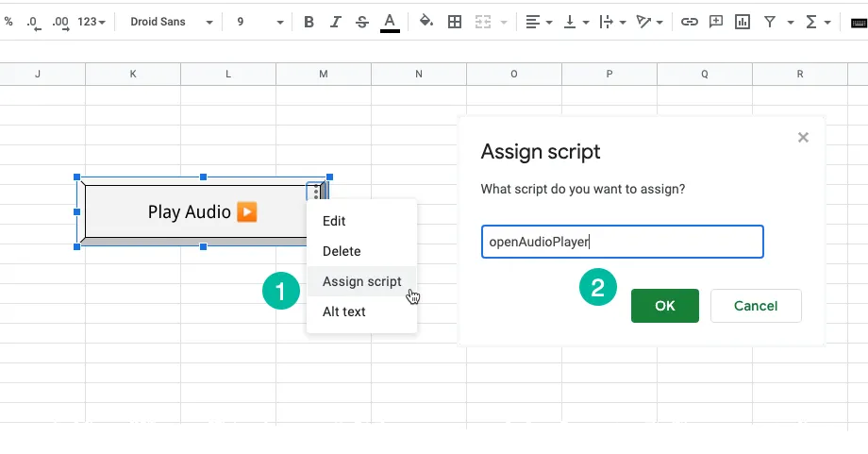The width and height of the screenshot is (868, 454).
Task: Select column P header
Action: pyautogui.click(x=609, y=74)
